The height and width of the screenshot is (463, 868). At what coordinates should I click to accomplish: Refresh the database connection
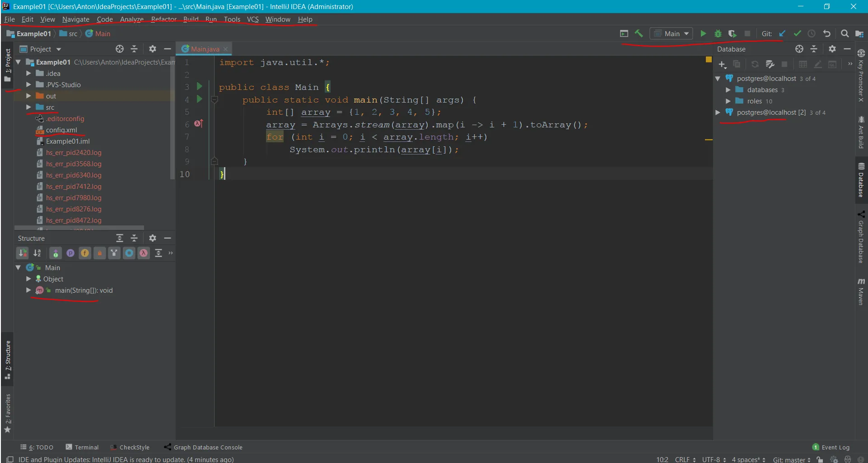click(x=755, y=64)
